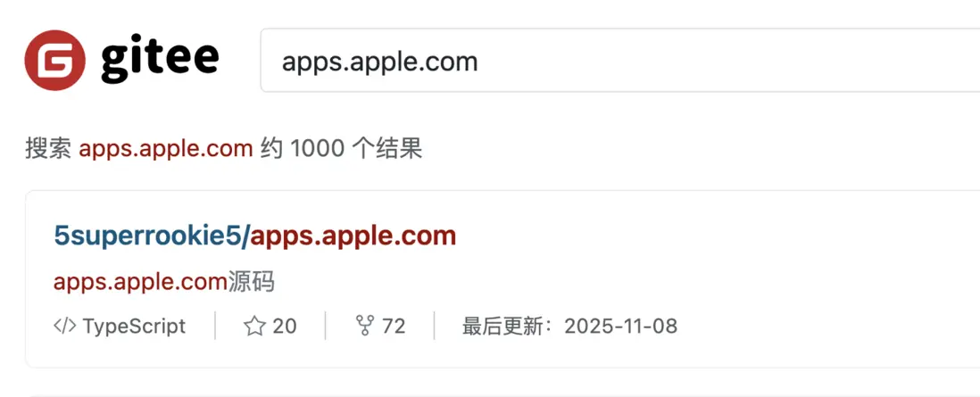Click the star count of 20
This screenshot has height=397, width=980.
coord(285,327)
